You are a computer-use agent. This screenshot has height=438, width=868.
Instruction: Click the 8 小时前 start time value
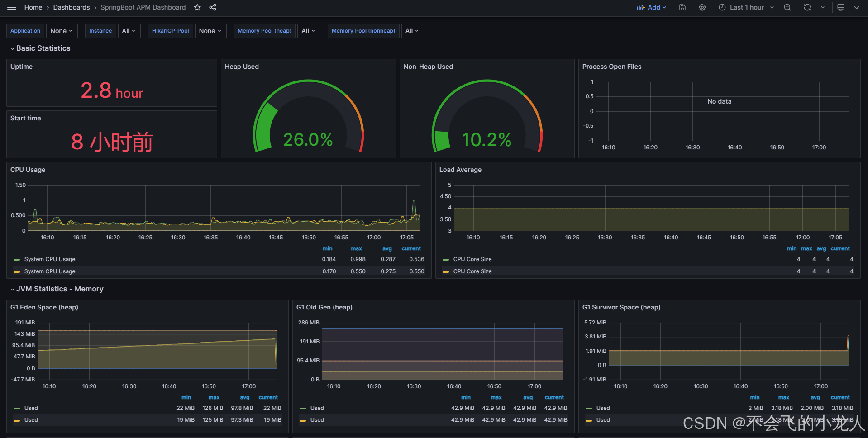(x=112, y=142)
